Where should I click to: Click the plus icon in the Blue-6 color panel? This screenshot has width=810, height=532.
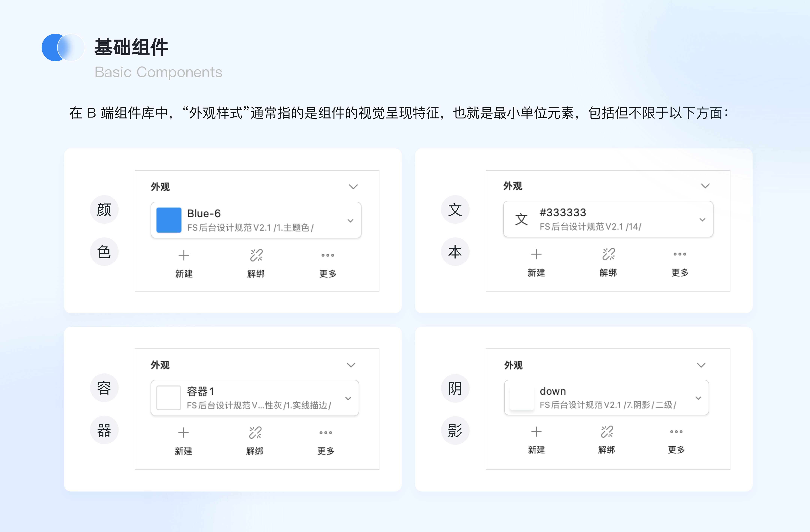point(184,255)
